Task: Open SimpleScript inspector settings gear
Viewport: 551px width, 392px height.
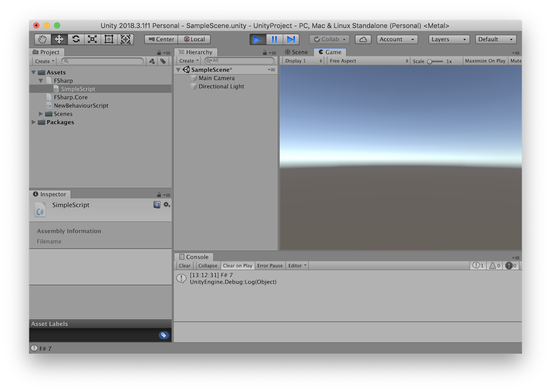Action: pyautogui.click(x=167, y=205)
